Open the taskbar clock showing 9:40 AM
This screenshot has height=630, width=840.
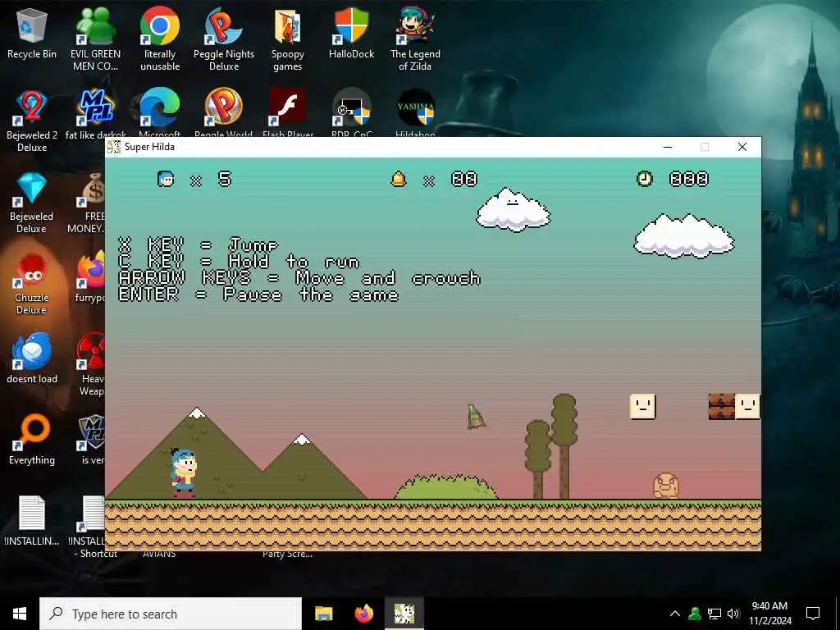point(769,614)
